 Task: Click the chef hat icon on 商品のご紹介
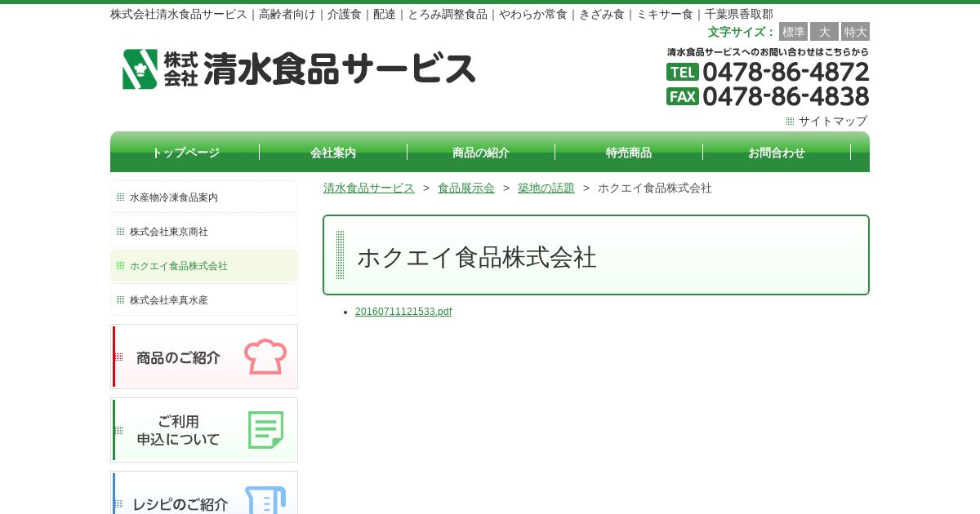265,357
